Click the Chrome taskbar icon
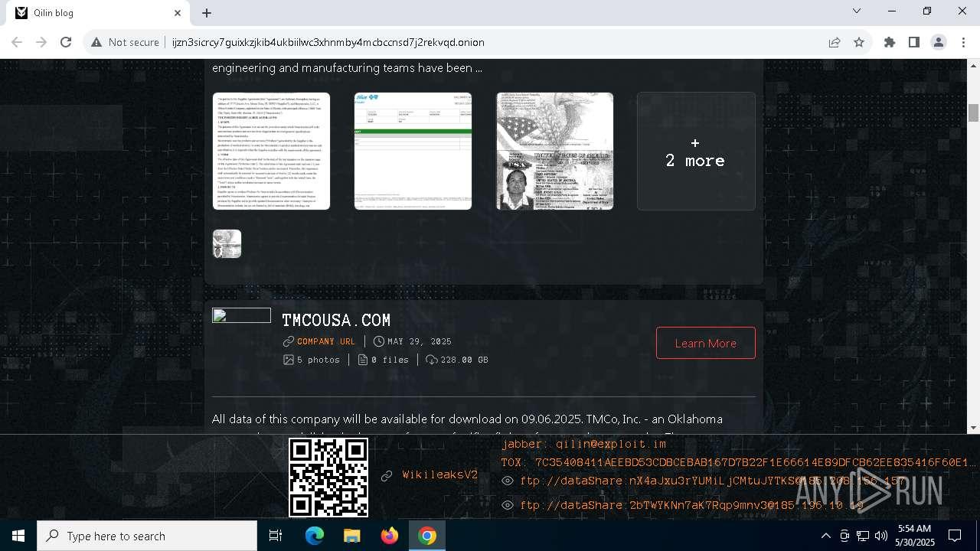 pyautogui.click(x=427, y=536)
